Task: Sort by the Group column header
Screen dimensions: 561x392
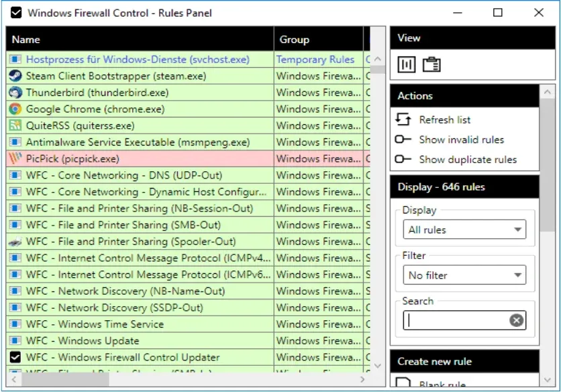Action: 319,39
